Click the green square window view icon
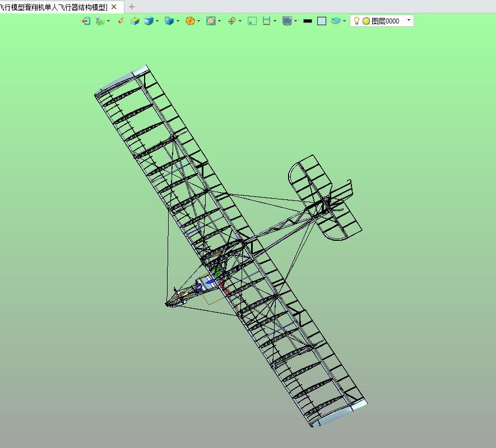The height and width of the screenshot is (448, 496). (x=252, y=21)
